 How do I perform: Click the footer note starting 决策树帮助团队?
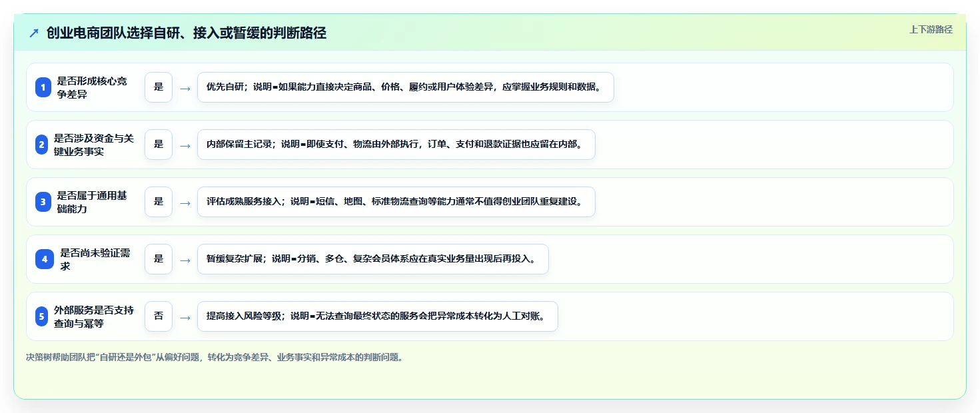(x=215, y=357)
